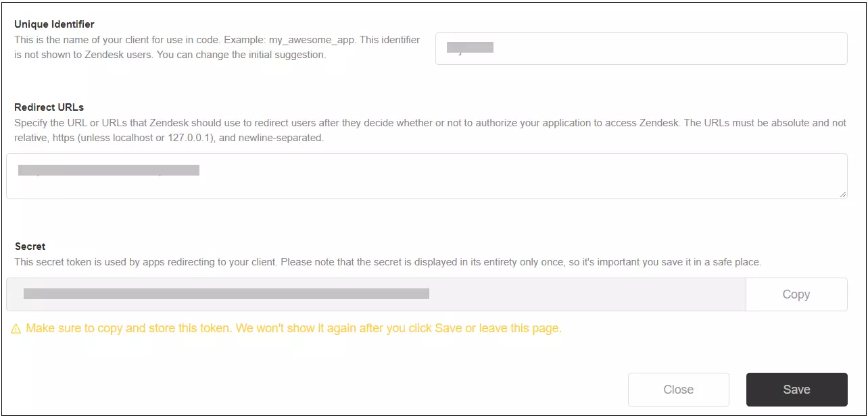
Task: Click the yellow warning message text
Action: click(x=294, y=328)
